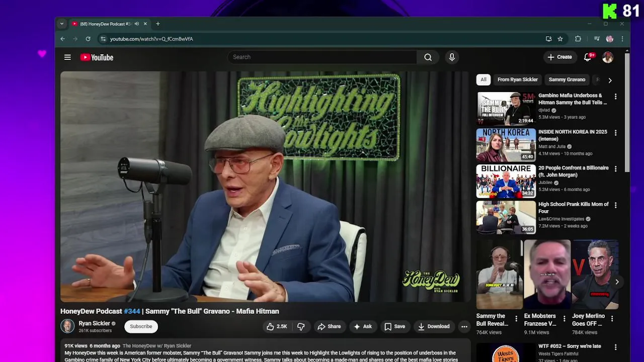Mute the tab via speaker icon
Screen dimensions: 644x362
136,24
